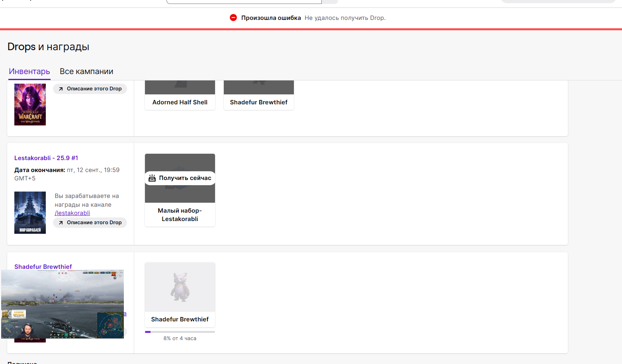Switch to the Инвентарь tab

[x=29, y=71]
